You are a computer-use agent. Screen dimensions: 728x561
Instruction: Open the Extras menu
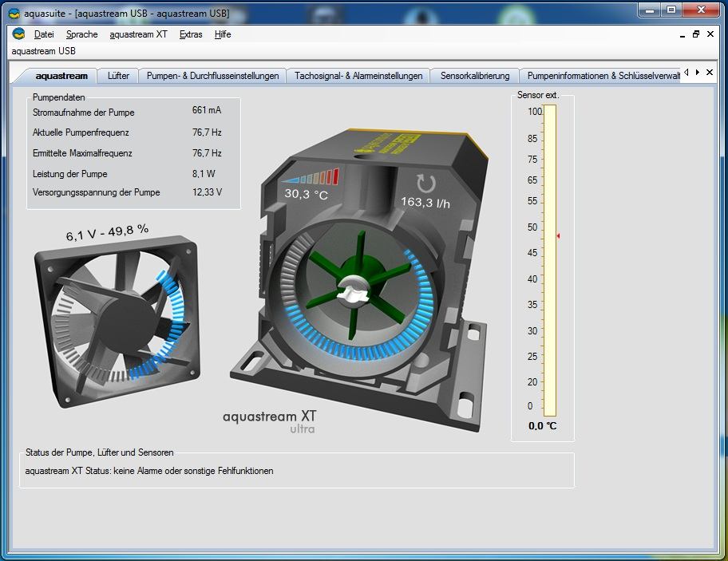point(191,34)
